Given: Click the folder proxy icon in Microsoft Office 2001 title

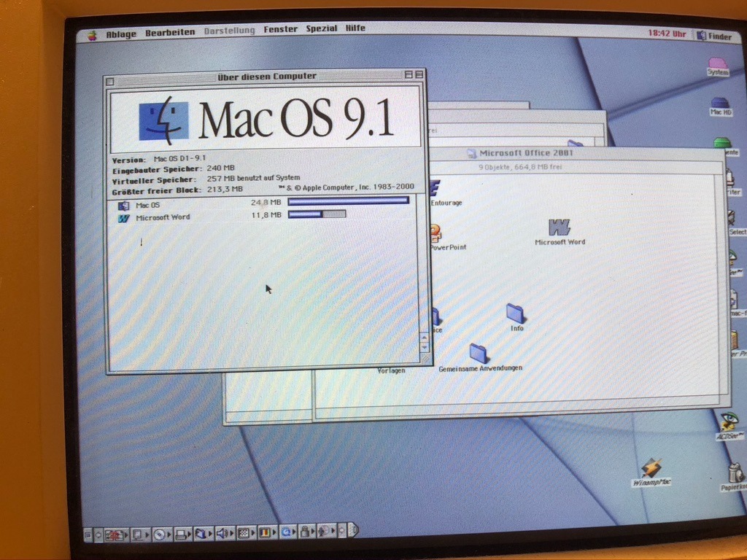Looking at the screenshot, I should [x=471, y=153].
